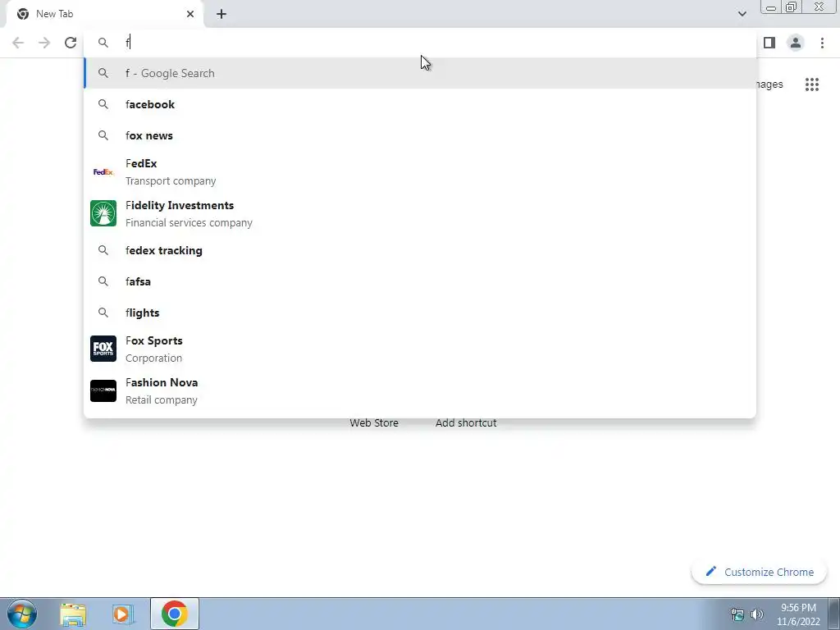
Task: Click the magnifier icon in the address bar
Action: [103, 43]
